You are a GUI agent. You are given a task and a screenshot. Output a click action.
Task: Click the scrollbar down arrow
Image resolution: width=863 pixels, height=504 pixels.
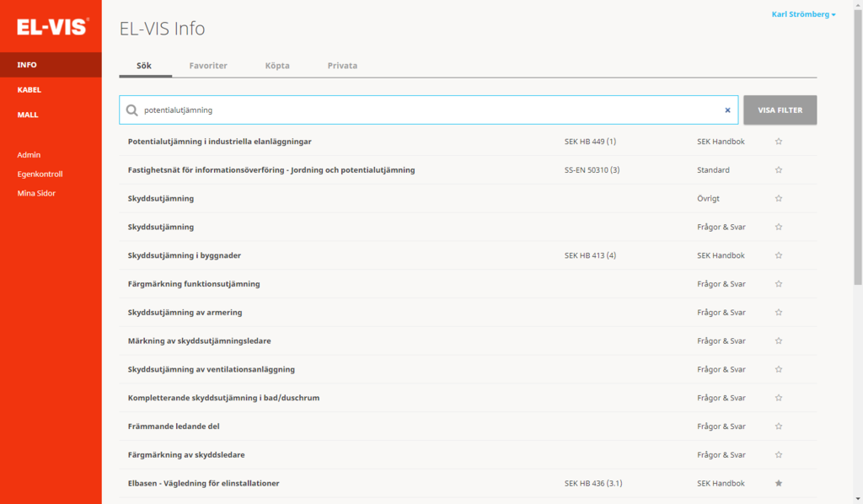tap(858, 499)
